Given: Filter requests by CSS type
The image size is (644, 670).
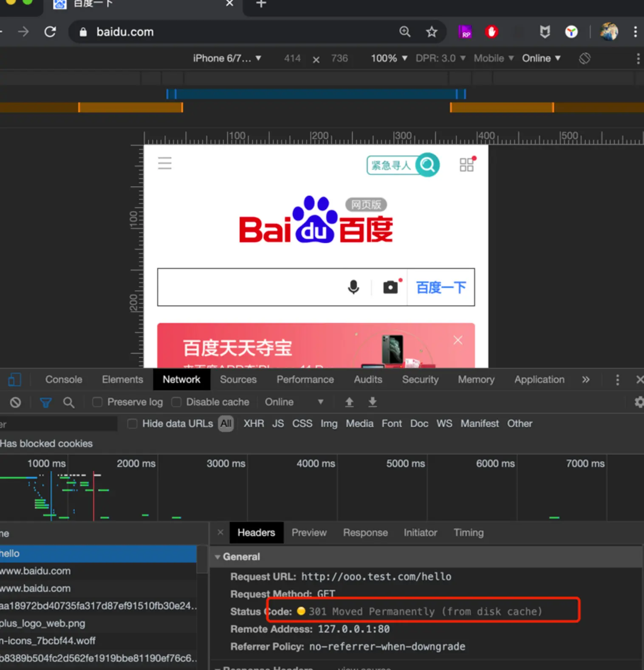Looking at the screenshot, I should pos(302,424).
